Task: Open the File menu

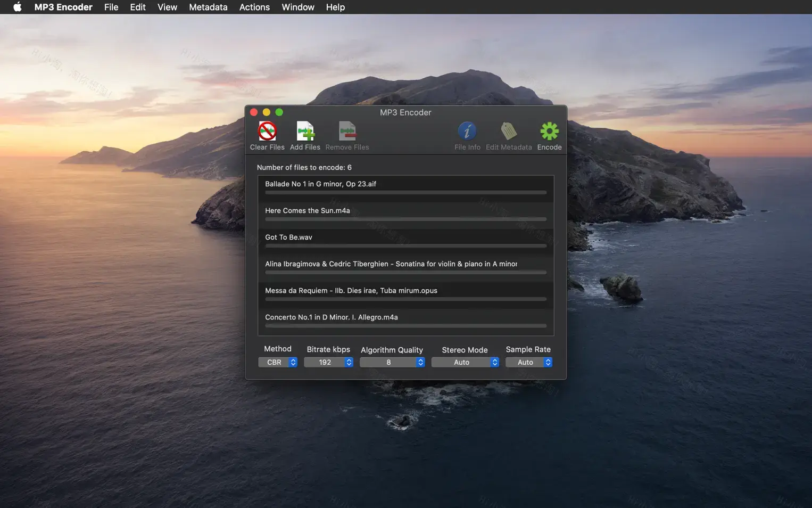Action: [111, 7]
